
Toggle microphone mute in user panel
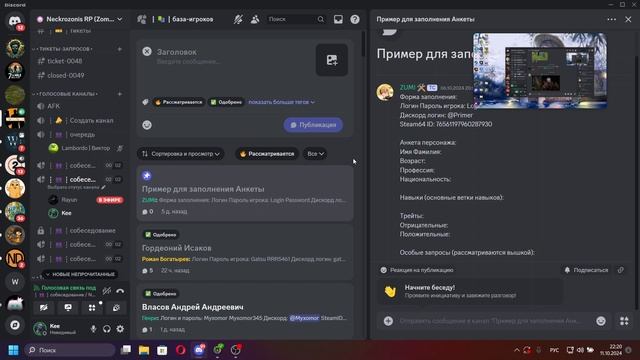click(x=93, y=329)
